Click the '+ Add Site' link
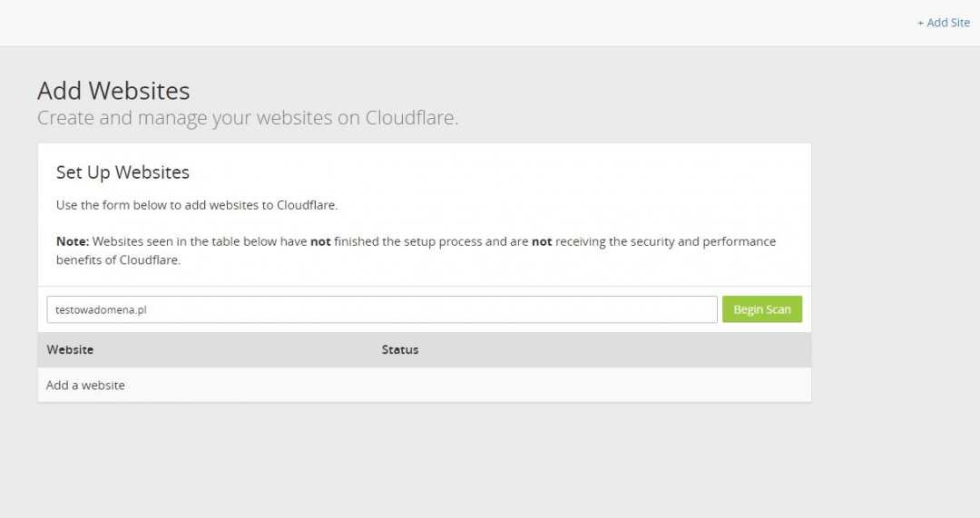 (943, 23)
